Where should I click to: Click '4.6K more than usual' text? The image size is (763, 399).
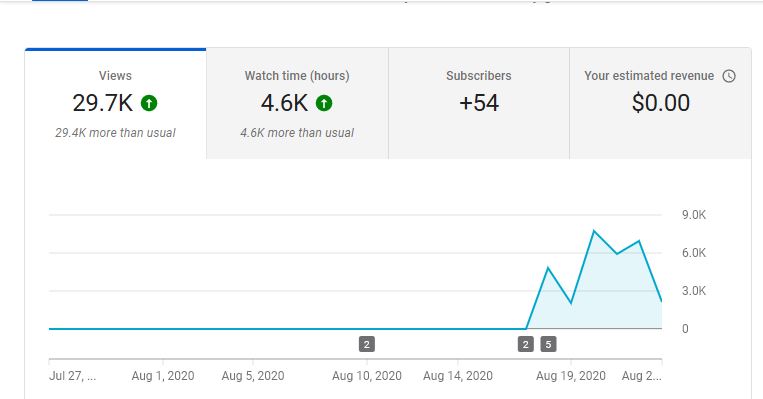click(297, 133)
